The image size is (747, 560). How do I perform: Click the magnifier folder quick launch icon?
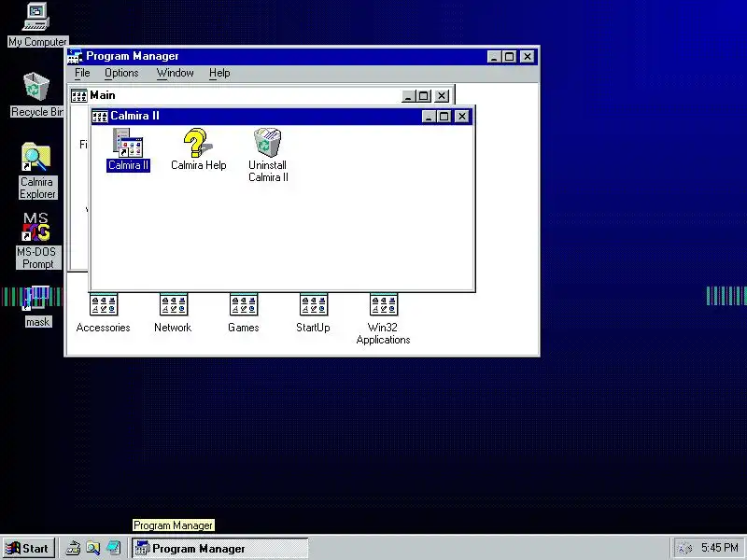(x=92, y=548)
